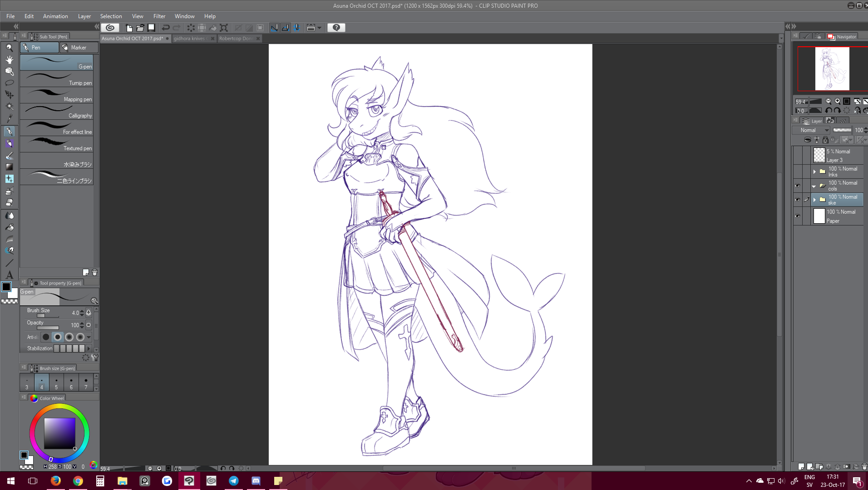Create a new canvas file
The height and width of the screenshot is (490, 868).
pyautogui.click(x=129, y=28)
